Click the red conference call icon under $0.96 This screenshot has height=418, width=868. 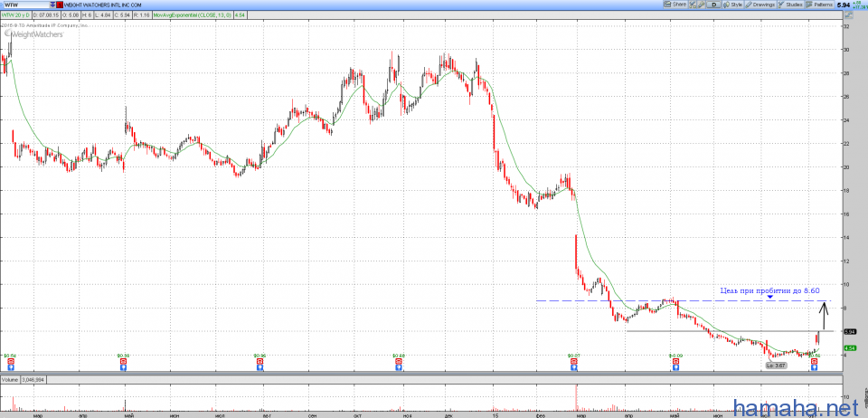pyautogui.click(x=259, y=360)
